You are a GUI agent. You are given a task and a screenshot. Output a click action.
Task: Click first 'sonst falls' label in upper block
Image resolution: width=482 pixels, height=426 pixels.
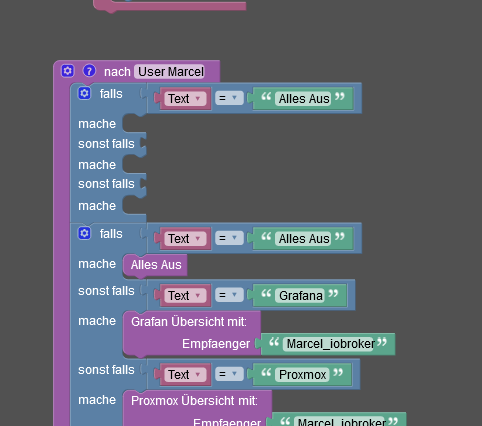click(x=106, y=144)
